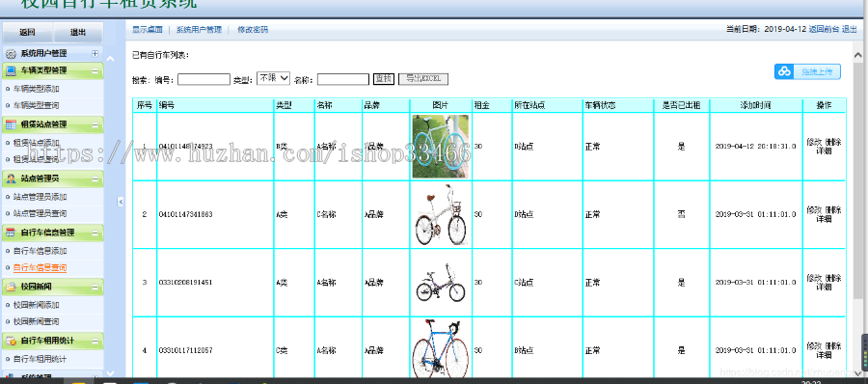Click row 2 white bicycle thumbnail
The image size is (868, 384).
441,215
